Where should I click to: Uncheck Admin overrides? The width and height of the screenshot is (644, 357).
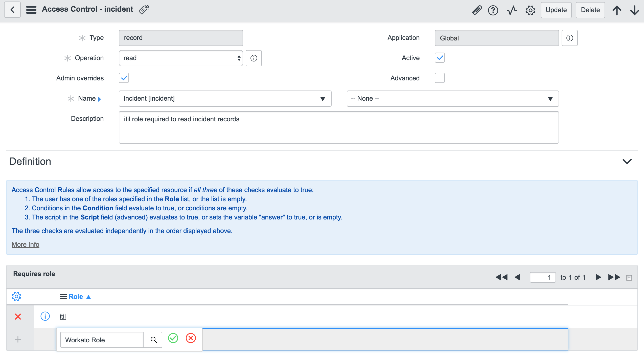[124, 78]
